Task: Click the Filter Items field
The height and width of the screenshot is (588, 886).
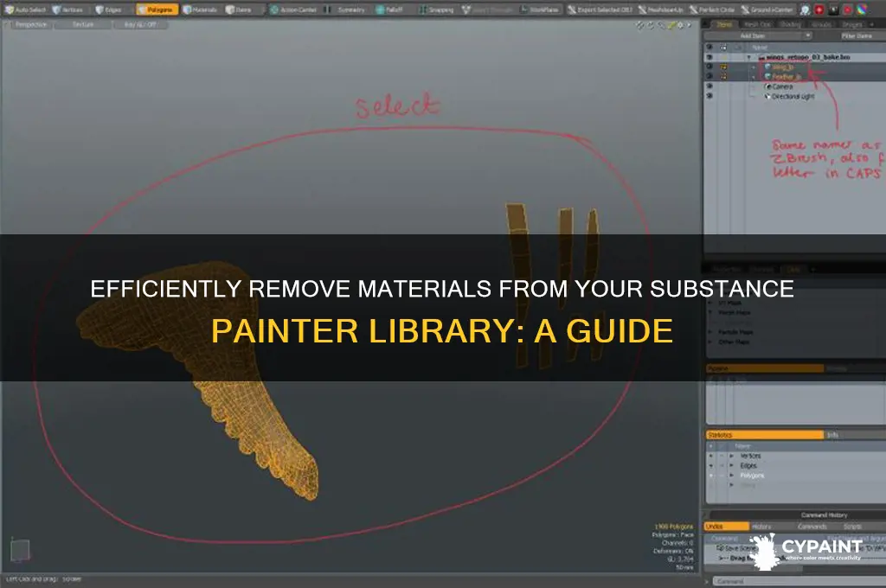Action: pos(856,35)
